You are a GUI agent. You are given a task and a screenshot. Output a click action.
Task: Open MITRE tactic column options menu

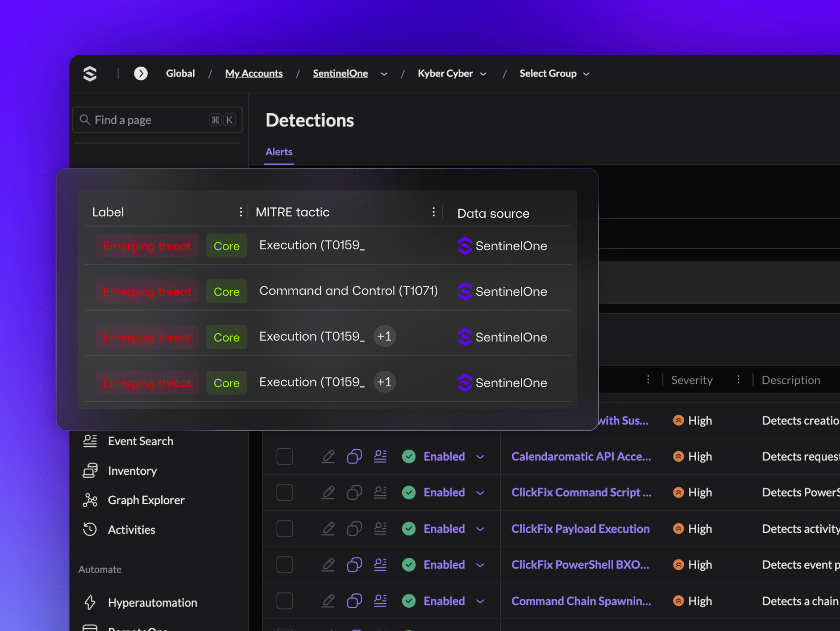coord(433,212)
